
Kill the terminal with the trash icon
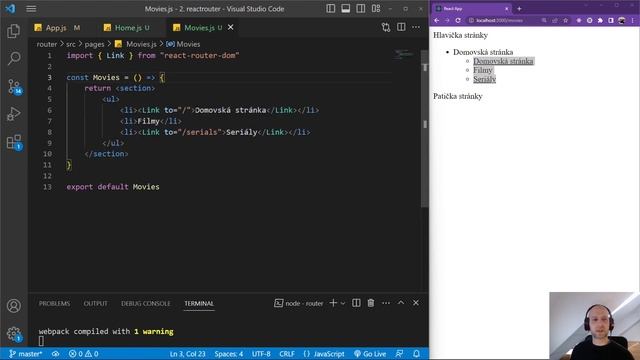tap(371, 303)
